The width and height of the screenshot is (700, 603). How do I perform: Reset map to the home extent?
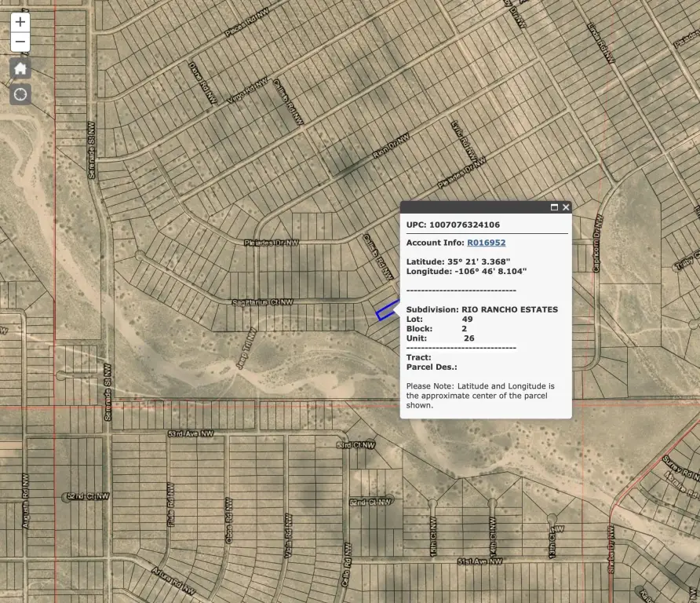(20, 68)
